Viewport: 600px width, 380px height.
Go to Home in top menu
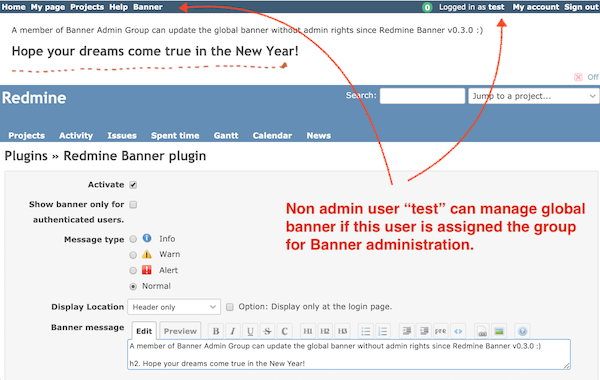(13, 7)
